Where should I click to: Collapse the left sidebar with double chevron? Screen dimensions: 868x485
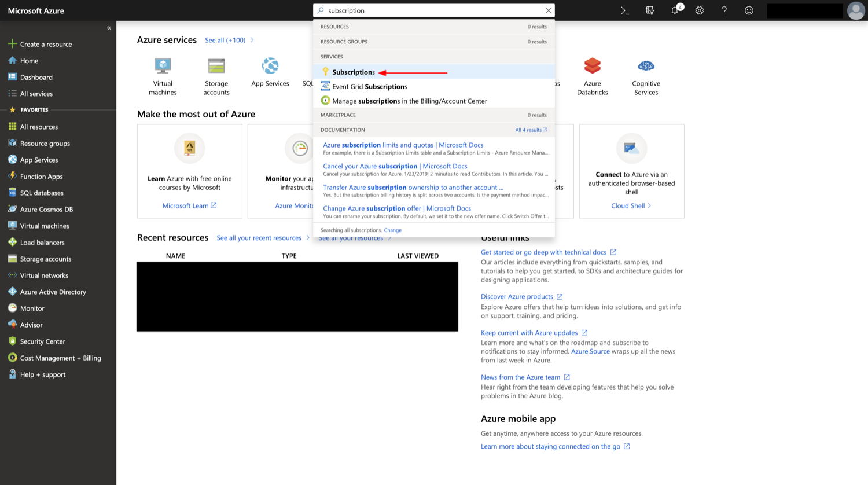coord(109,28)
